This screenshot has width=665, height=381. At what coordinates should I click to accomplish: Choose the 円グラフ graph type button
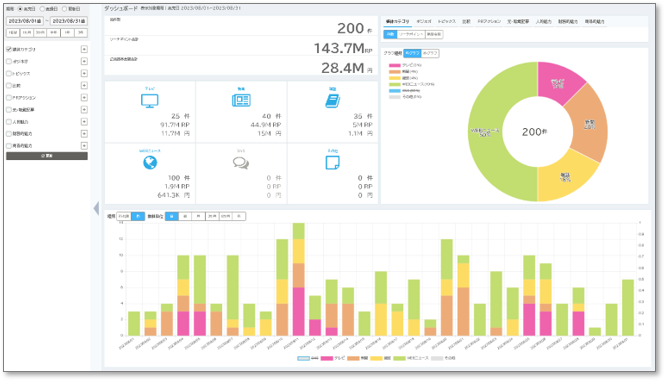tap(412, 53)
